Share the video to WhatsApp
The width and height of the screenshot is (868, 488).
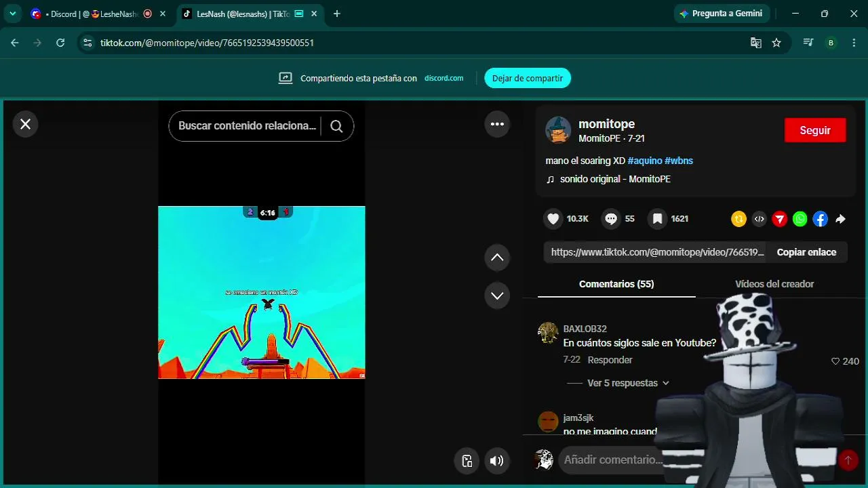[x=800, y=219]
